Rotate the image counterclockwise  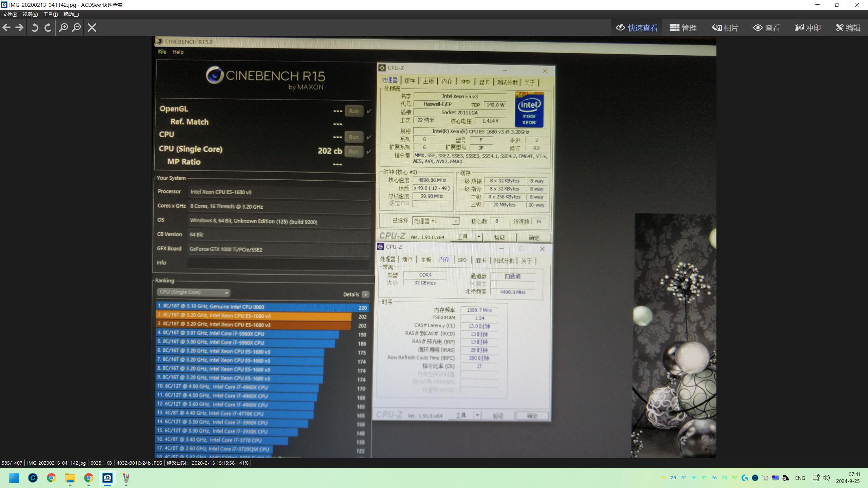click(x=35, y=27)
